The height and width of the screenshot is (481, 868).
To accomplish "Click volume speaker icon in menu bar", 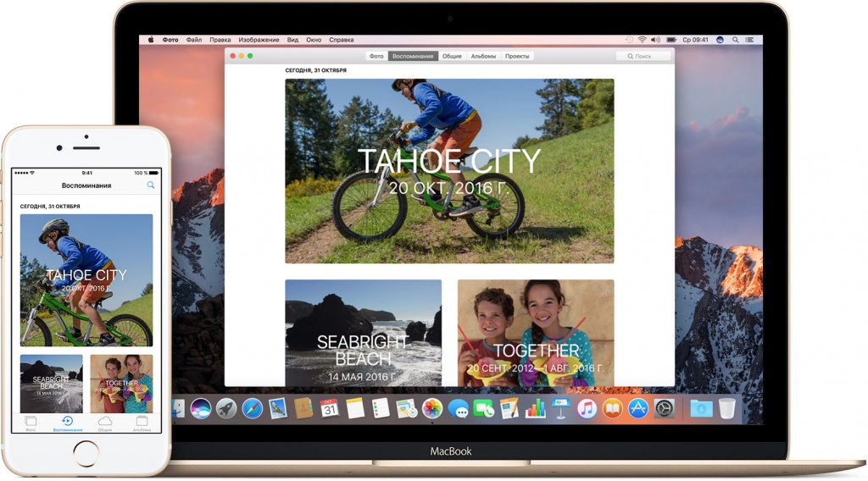I will point(656,40).
